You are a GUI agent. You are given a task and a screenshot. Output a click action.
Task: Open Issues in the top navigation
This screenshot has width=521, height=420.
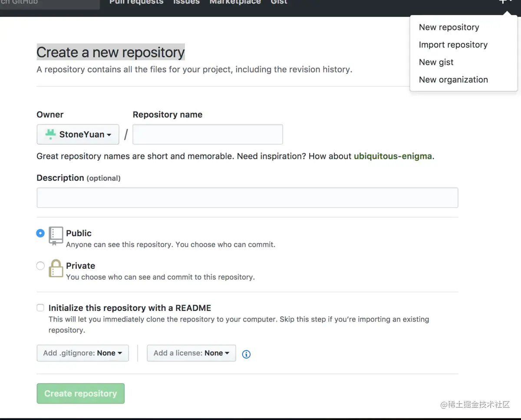tap(186, 2)
